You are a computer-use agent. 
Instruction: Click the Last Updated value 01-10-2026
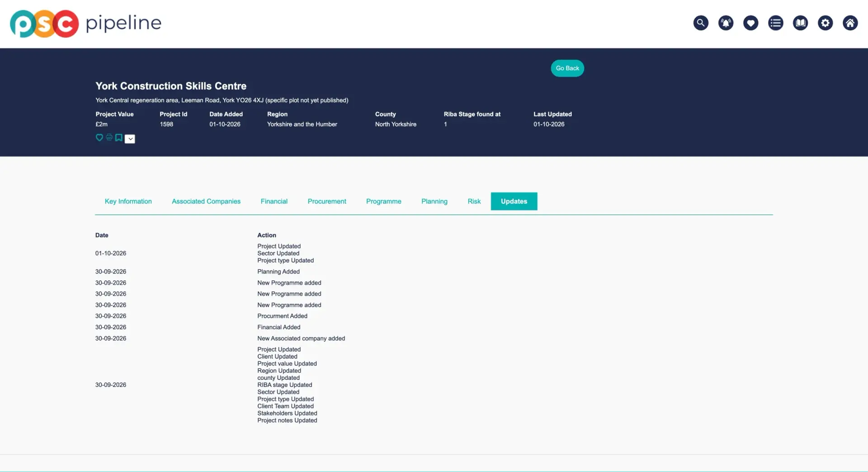(x=549, y=124)
